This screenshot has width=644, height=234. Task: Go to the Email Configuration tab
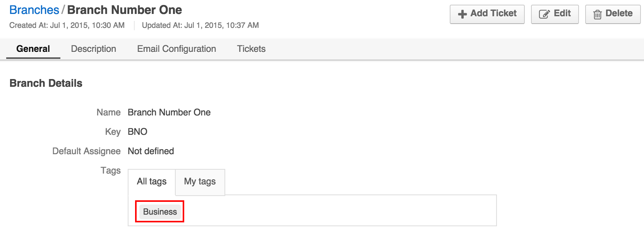click(x=176, y=49)
